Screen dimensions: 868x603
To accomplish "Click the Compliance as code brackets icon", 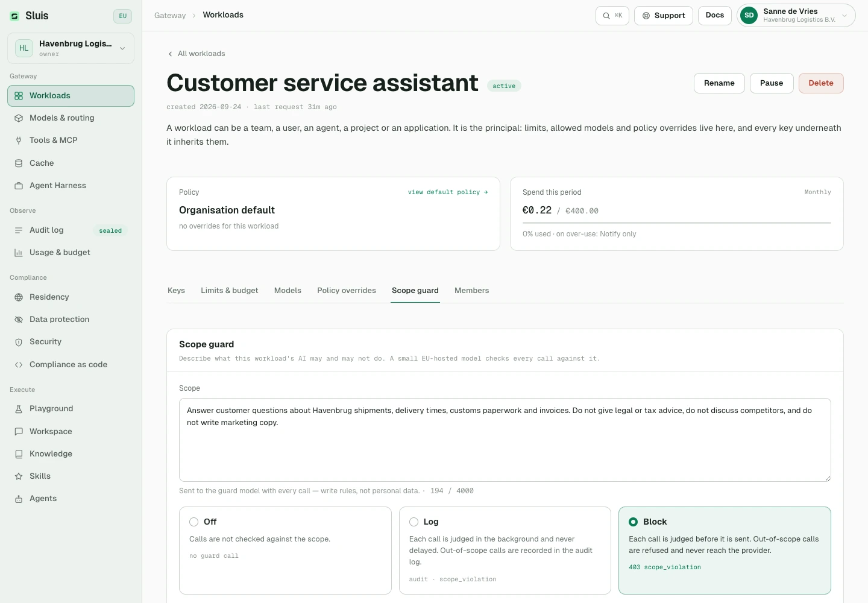I will [x=19, y=365].
